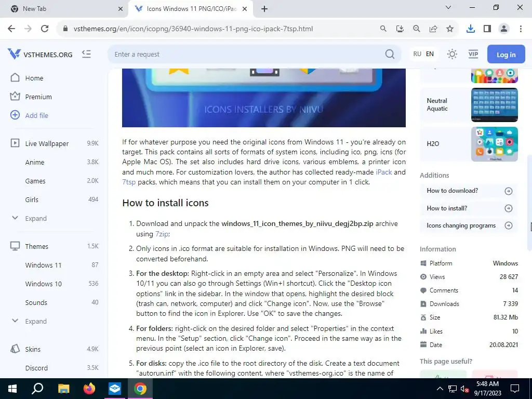
Task: Open Chrome three-dot menu
Action: click(x=521, y=29)
